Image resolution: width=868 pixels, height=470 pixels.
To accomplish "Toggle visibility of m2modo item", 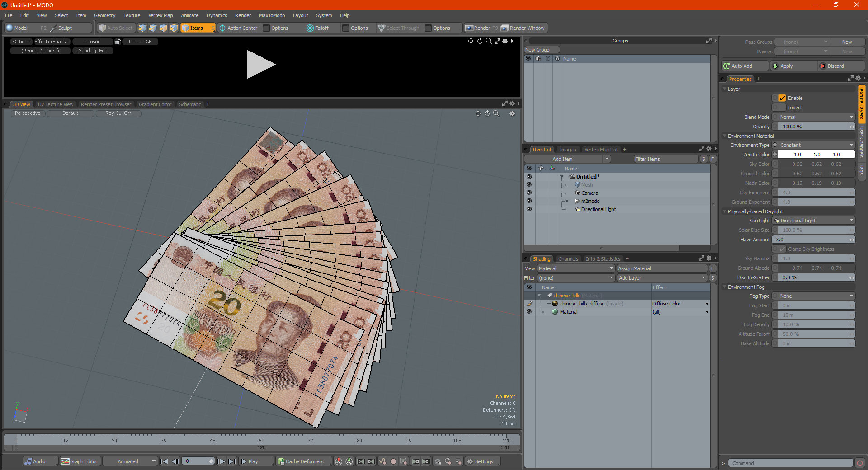I will [x=529, y=201].
